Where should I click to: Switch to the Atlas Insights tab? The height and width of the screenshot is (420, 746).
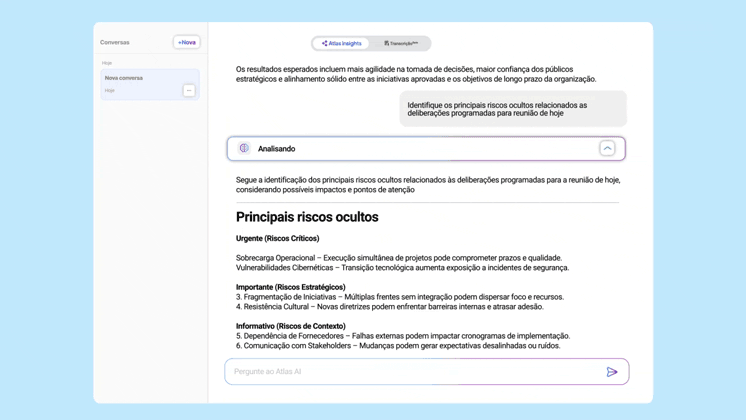pos(342,44)
